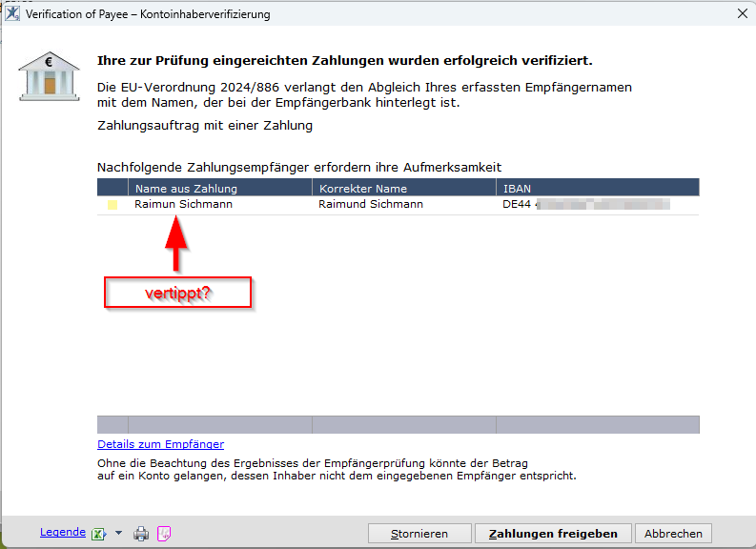Click the red vertippt? annotation box

click(177, 293)
